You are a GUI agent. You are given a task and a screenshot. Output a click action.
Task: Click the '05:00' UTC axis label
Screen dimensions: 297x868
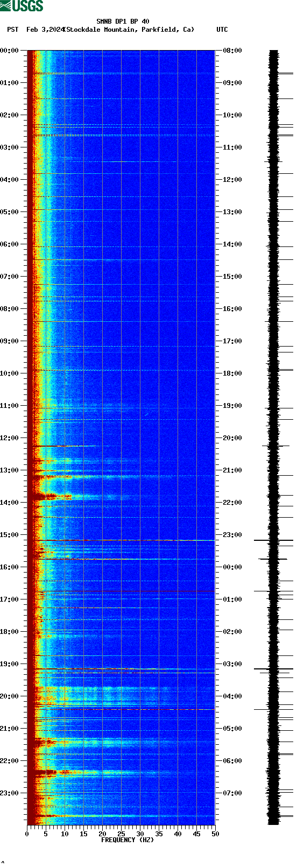(232, 729)
